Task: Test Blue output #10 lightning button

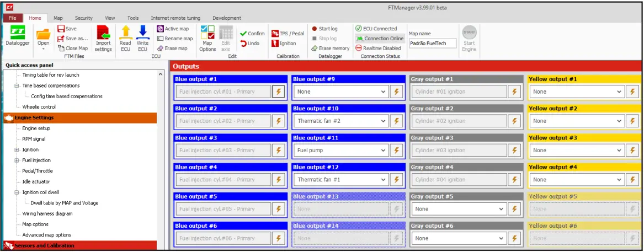Action: click(x=396, y=121)
